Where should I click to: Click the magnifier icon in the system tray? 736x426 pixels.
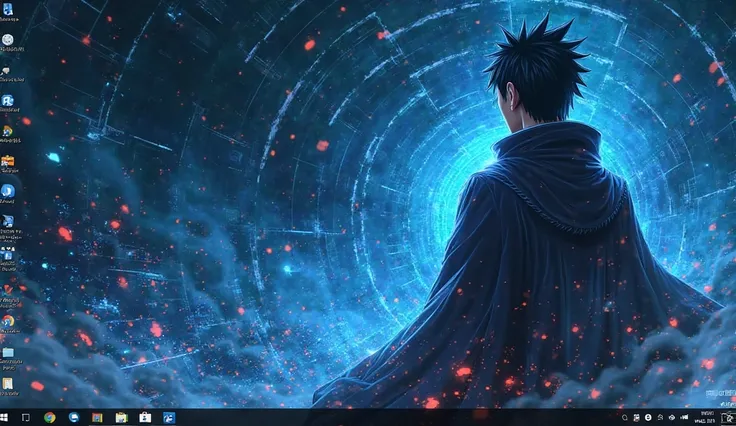[x=625, y=417]
